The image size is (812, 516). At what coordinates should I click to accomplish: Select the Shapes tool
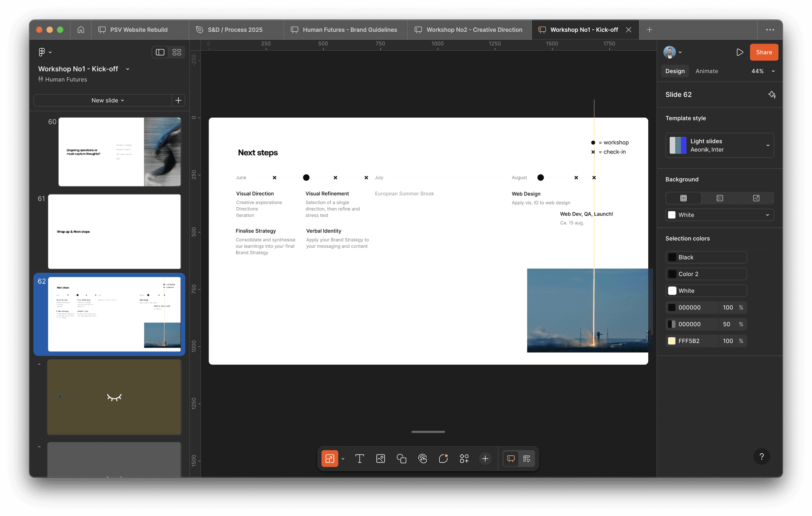coord(402,459)
